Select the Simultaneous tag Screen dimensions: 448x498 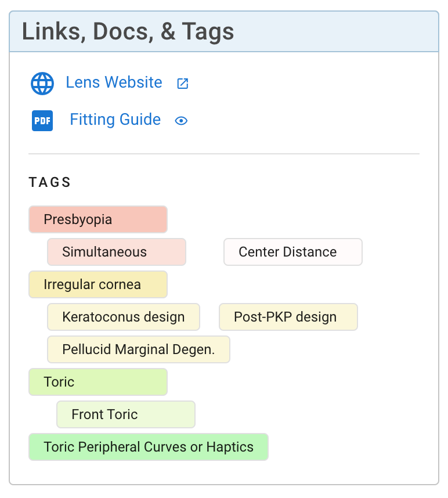[x=116, y=252]
